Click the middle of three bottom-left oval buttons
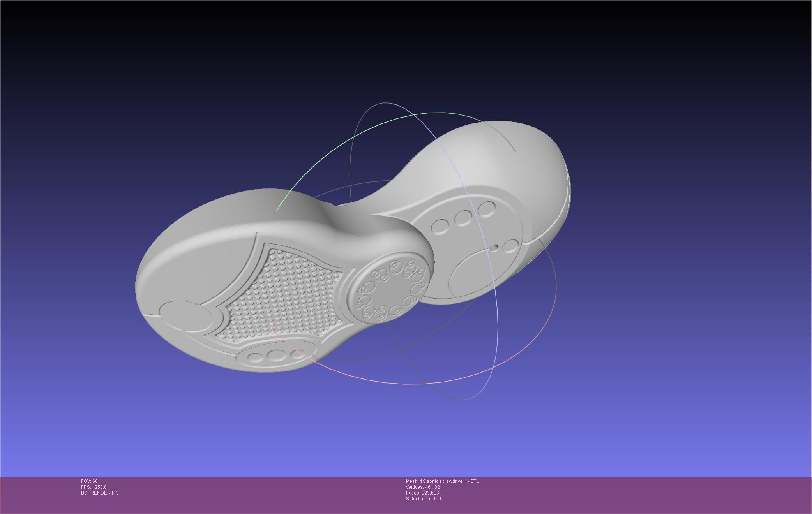 (x=276, y=356)
